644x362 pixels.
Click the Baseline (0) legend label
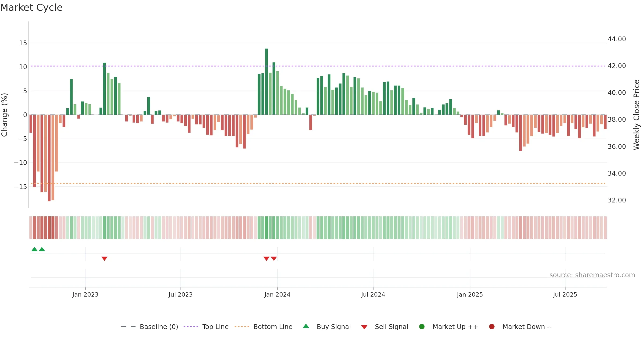tap(159, 327)
